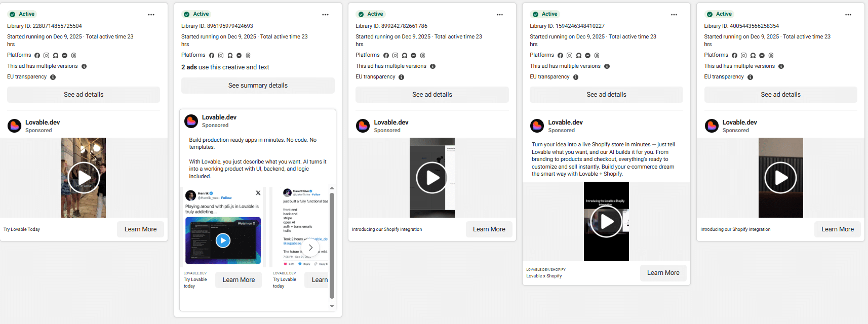
Task: Click the See summary details button
Action: click(258, 86)
